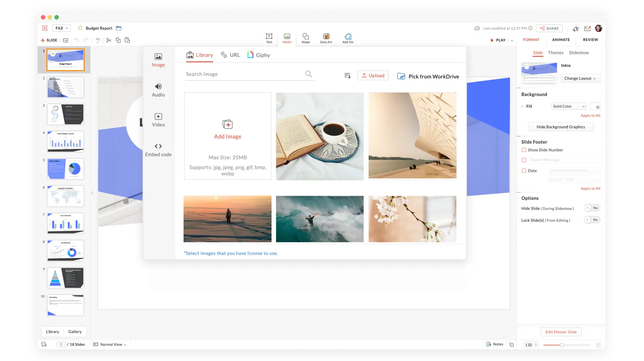Select Embed code option
Screen dimensions: 644x361
point(158,150)
